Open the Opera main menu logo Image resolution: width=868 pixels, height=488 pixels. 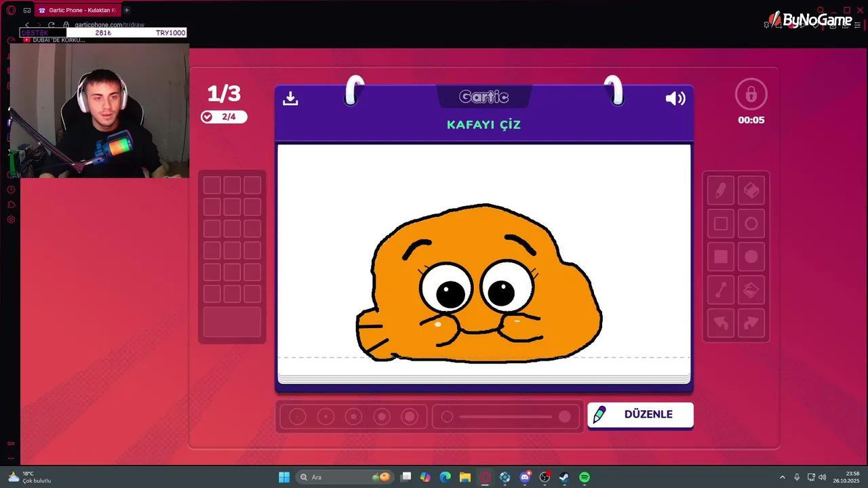click(11, 10)
